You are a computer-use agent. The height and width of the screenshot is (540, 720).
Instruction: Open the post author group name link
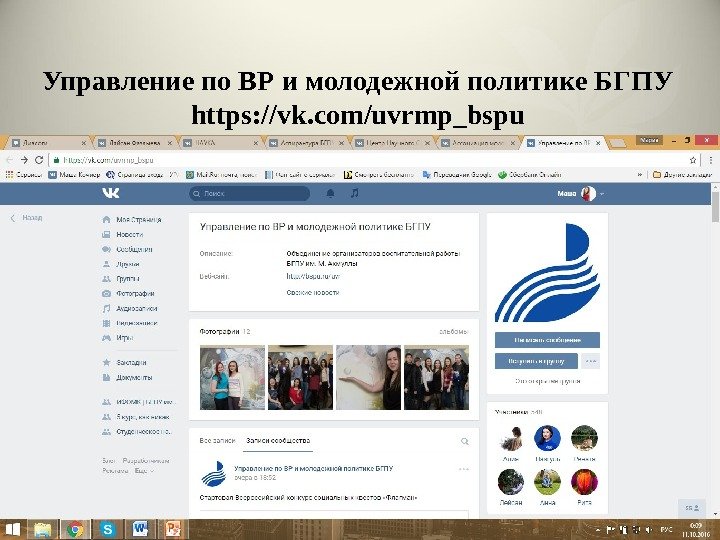[x=314, y=468]
